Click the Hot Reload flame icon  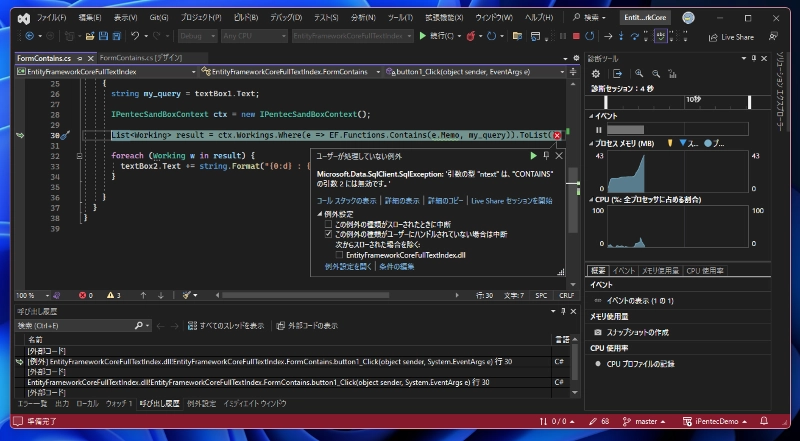471,36
